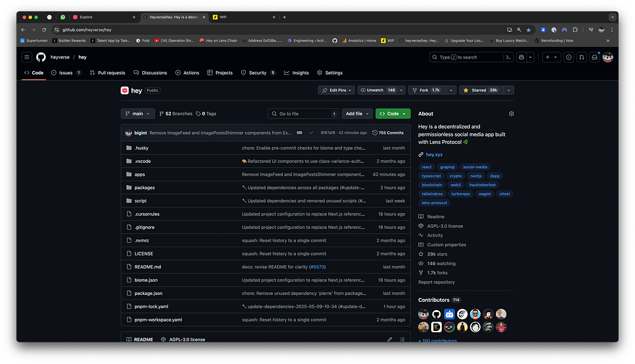This screenshot has height=364, width=635.
Task: Open browser extensions puzzle icon
Action: click(575, 30)
